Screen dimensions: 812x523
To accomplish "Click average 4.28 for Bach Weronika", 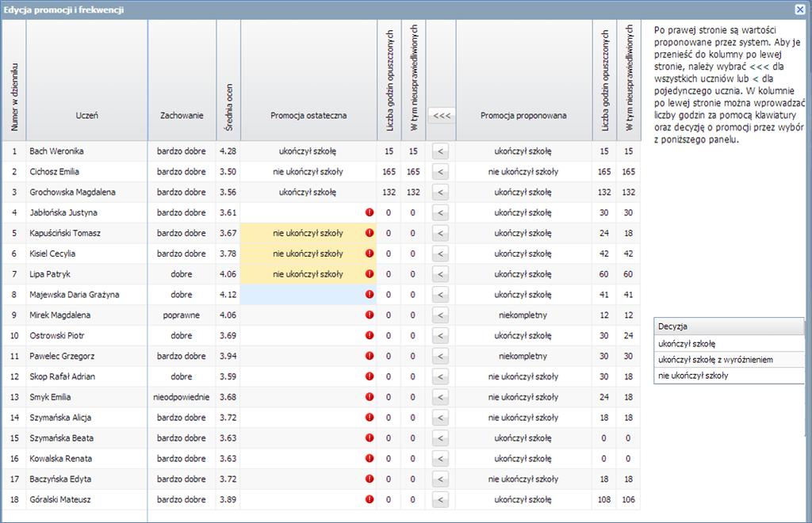I will coord(228,151).
